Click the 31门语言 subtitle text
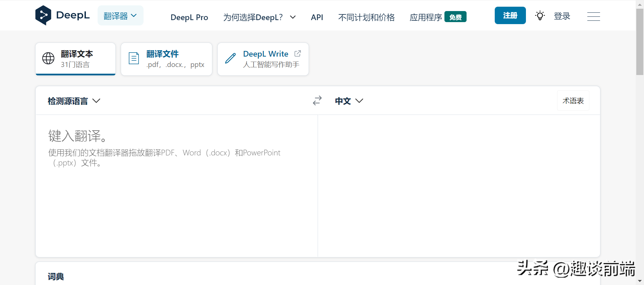 pyautogui.click(x=75, y=65)
